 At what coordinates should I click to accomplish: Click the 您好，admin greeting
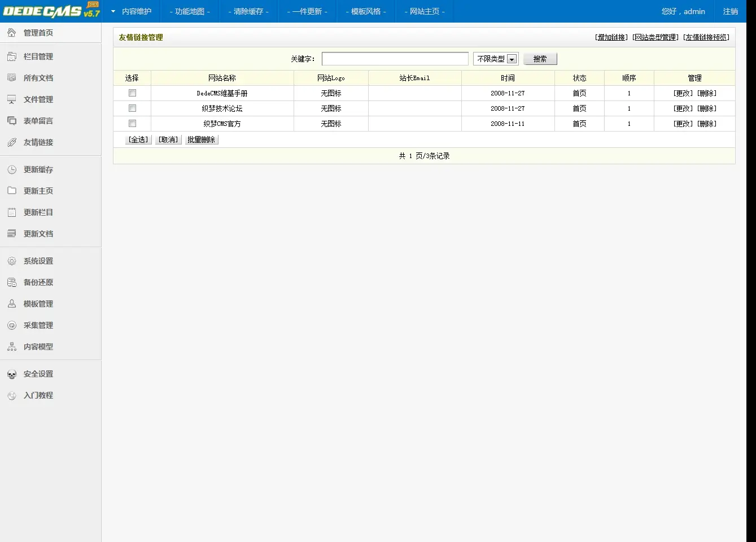683,11
